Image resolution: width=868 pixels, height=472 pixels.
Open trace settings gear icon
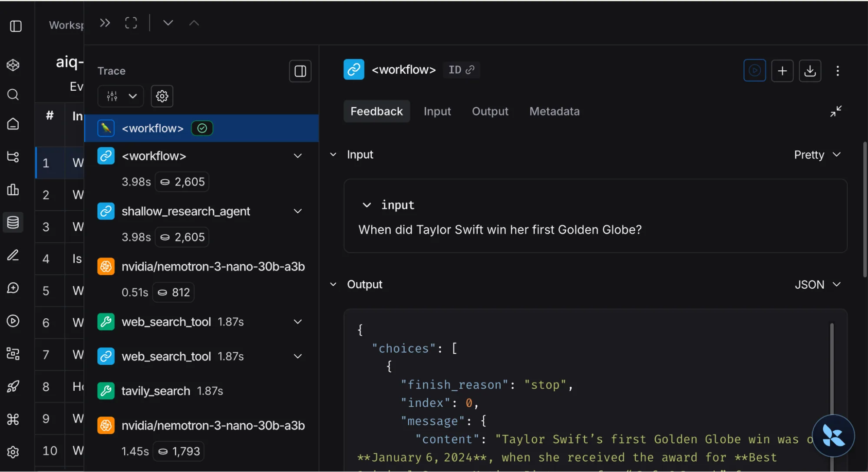click(x=162, y=96)
